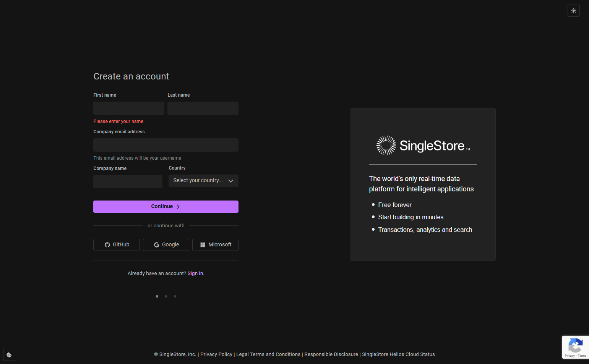The width and height of the screenshot is (589, 364).
Task: Click the arrow icon inside Continue button
Action: 178,206
